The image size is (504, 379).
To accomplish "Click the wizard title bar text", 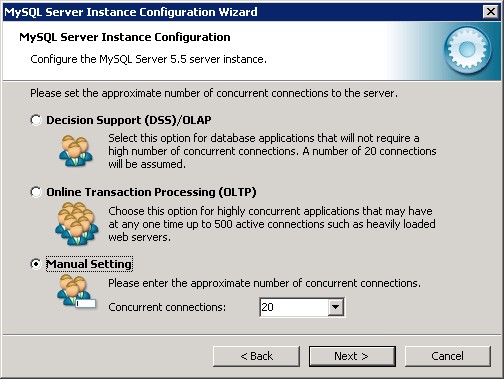I will [131, 12].
